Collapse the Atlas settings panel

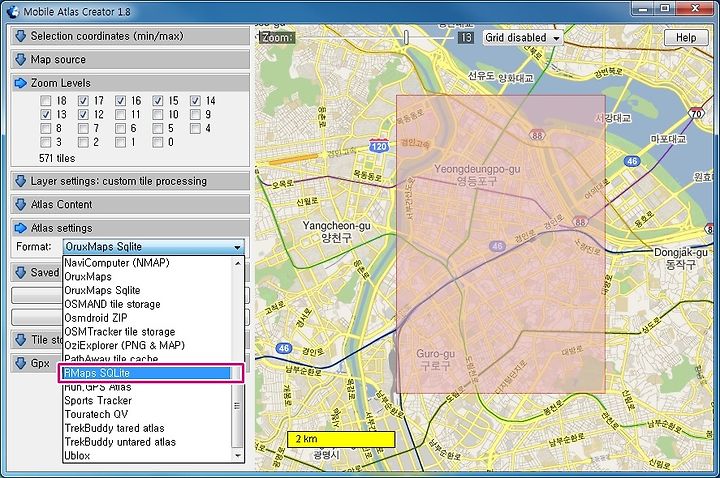pyautogui.click(x=130, y=228)
